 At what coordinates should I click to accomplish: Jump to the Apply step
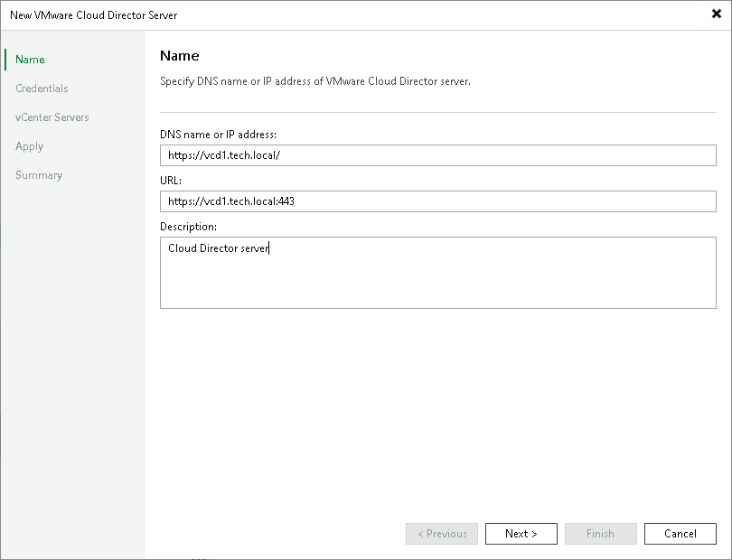(30, 146)
